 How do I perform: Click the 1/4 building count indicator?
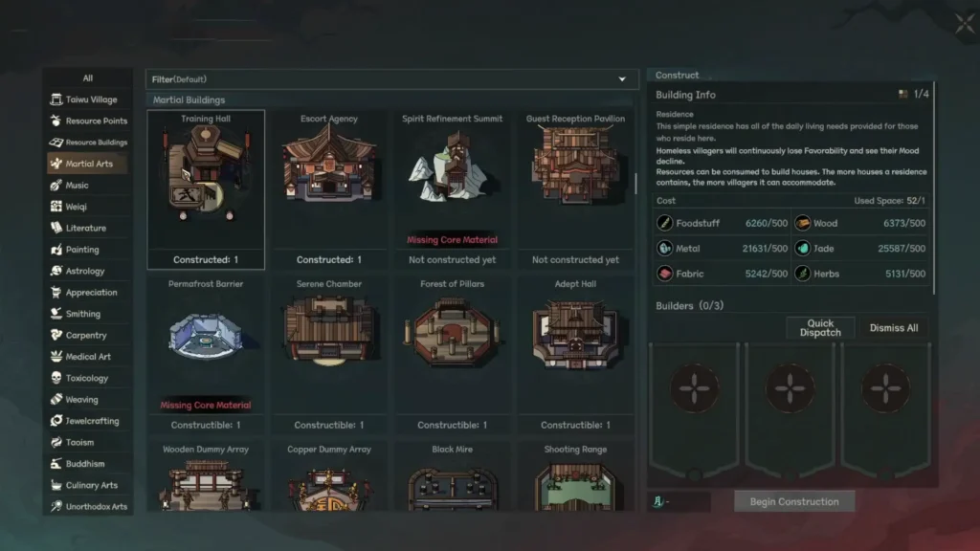(914, 94)
